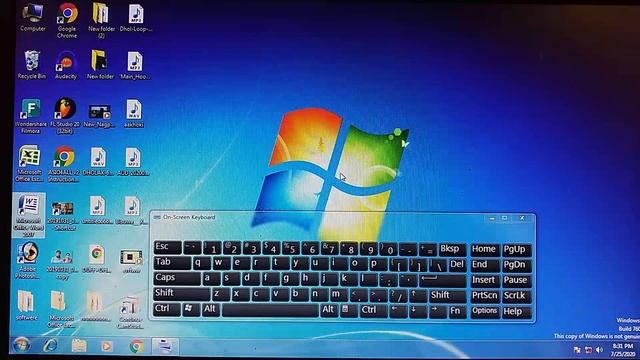Click the Del key
The height and width of the screenshot is (360, 640).
457,264
